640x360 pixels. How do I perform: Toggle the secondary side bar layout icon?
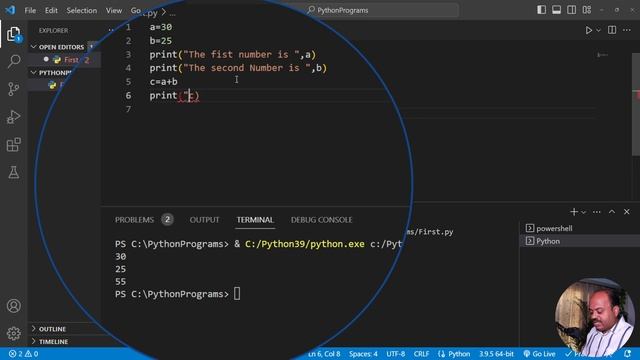pos(571,10)
